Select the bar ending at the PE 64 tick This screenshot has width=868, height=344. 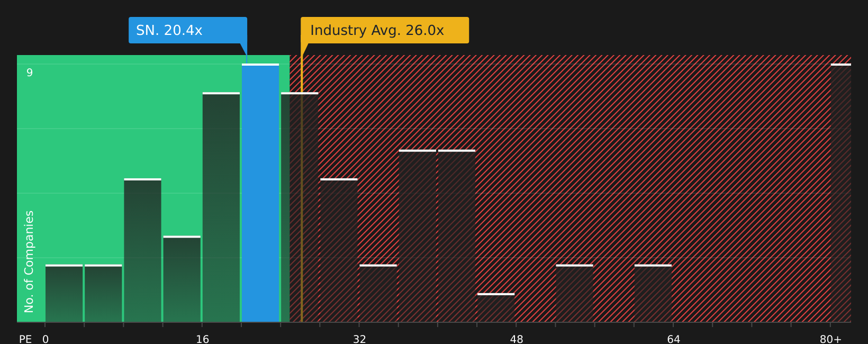click(653, 293)
